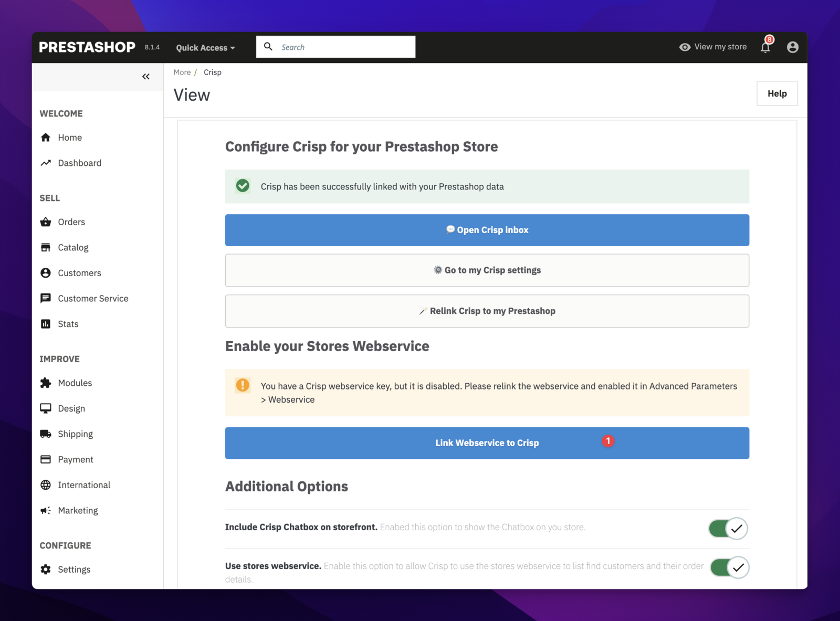Open the Quick Access dropdown
Viewport: 840px width, 621px height.
(205, 48)
